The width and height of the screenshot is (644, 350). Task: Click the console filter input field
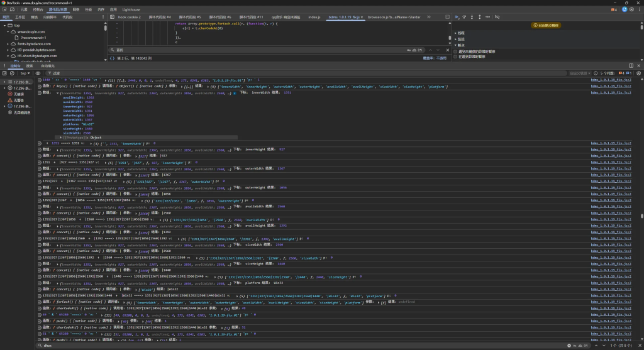94,73
